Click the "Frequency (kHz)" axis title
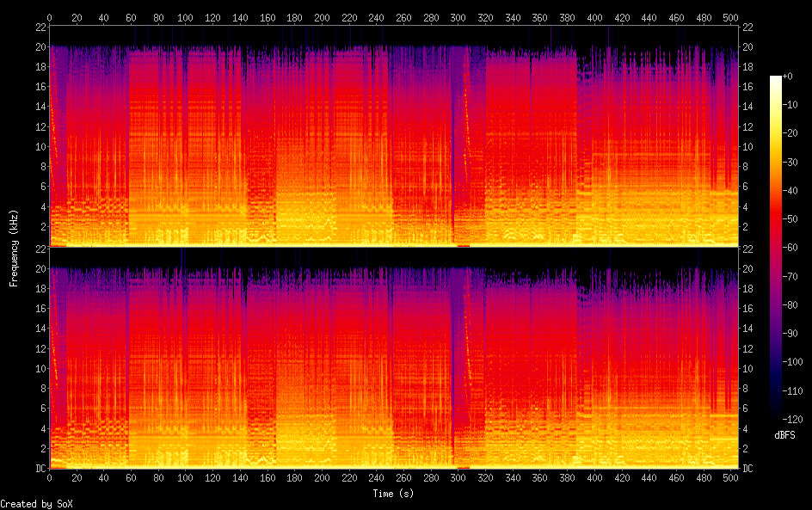812x510 pixels. [14, 249]
